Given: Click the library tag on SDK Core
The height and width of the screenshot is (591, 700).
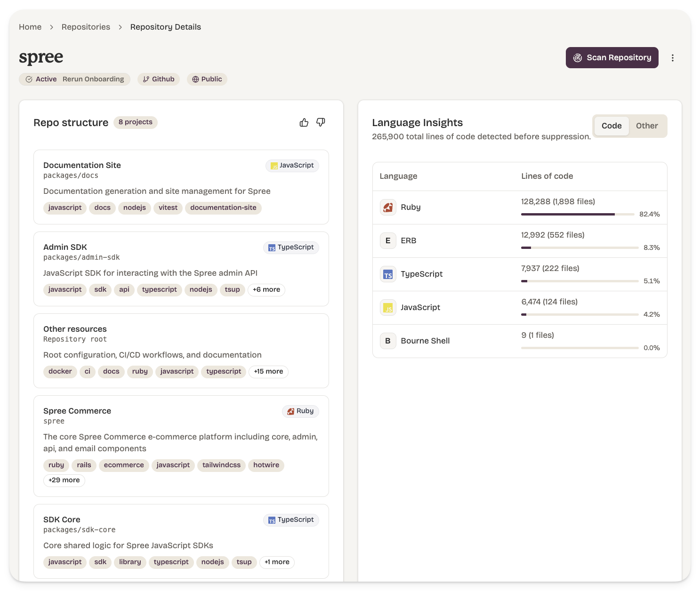Looking at the screenshot, I should tap(130, 562).
